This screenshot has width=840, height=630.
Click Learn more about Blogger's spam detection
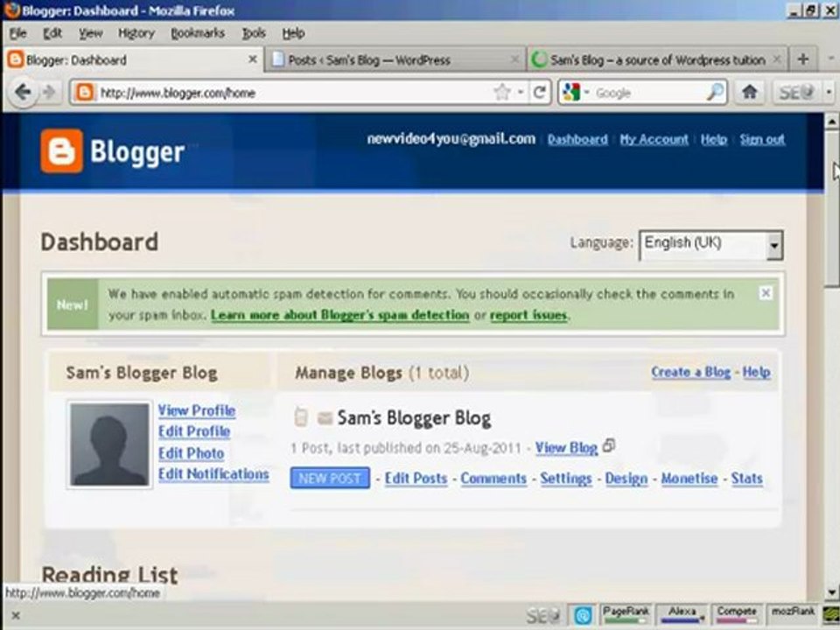tap(339, 315)
